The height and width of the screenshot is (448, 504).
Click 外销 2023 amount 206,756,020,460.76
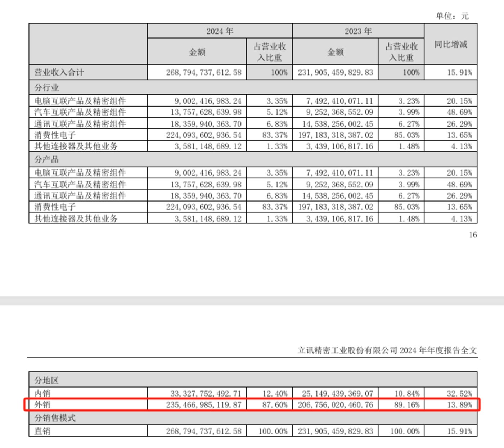[x=335, y=405]
